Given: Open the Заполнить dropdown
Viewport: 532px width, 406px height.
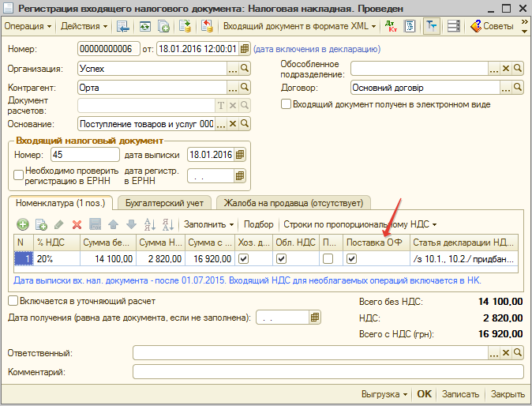Looking at the screenshot, I should pyautogui.click(x=208, y=225).
